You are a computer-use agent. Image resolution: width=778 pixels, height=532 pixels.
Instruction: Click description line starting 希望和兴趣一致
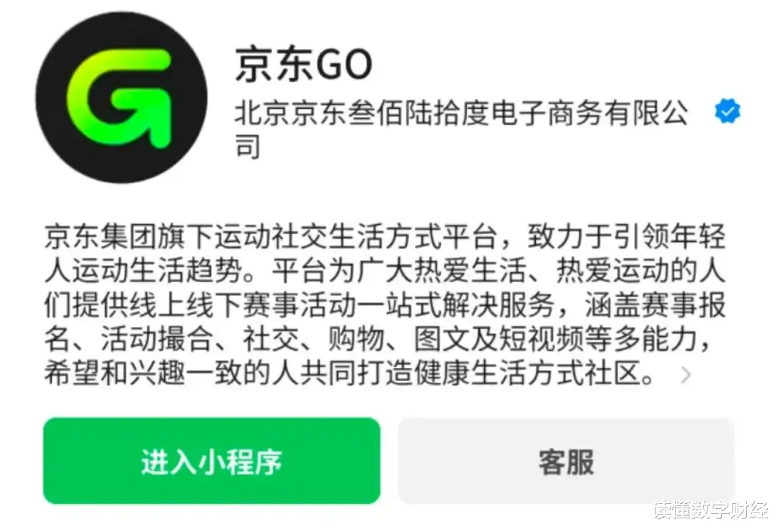coord(349,374)
